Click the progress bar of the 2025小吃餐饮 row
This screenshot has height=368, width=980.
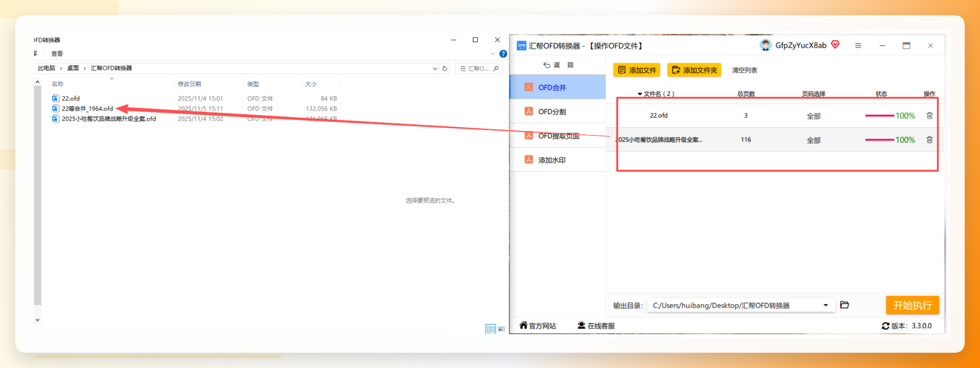(x=879, y=140)
